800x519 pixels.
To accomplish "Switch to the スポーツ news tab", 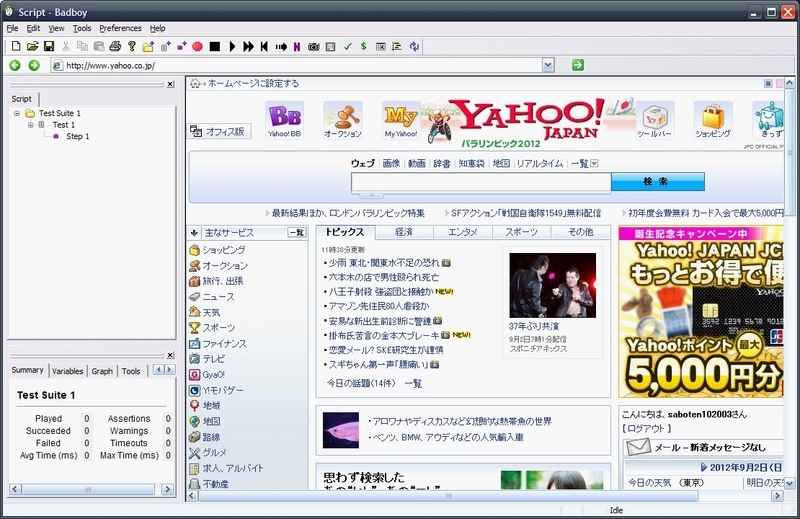I will (x=521, y=232).
